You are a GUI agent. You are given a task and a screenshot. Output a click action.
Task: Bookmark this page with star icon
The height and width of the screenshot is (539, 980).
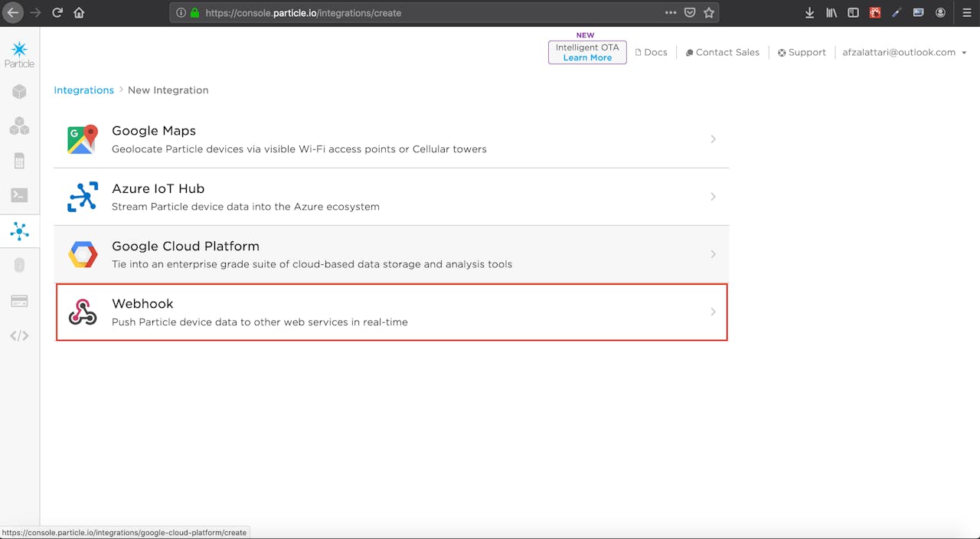pyautogui.click(x=709, y=12)
